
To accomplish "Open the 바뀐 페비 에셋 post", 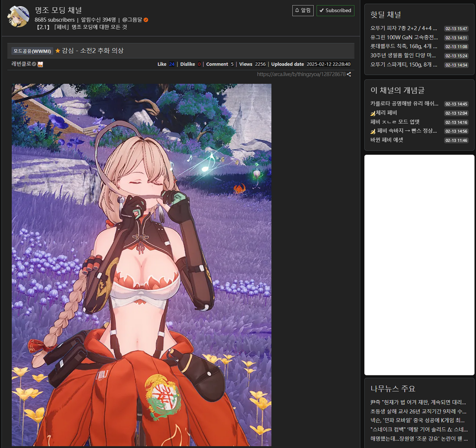I will click(x=387, y=140).
